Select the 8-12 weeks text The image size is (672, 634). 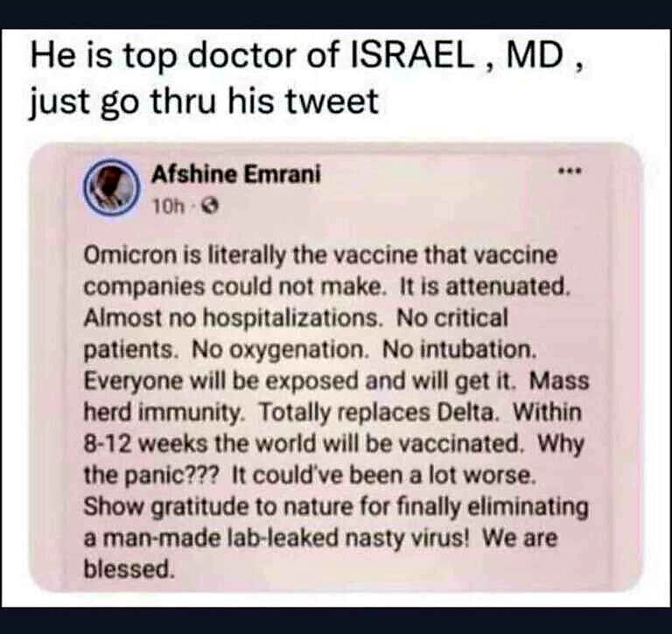(145, 444)
